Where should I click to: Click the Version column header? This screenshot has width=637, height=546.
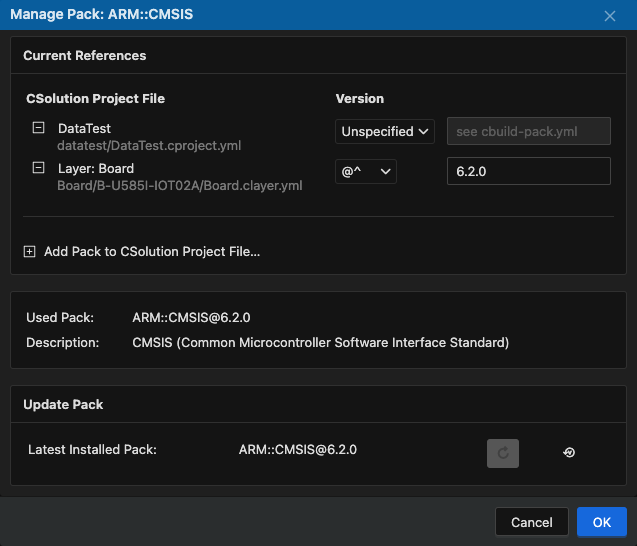click(x=360, y=98)
